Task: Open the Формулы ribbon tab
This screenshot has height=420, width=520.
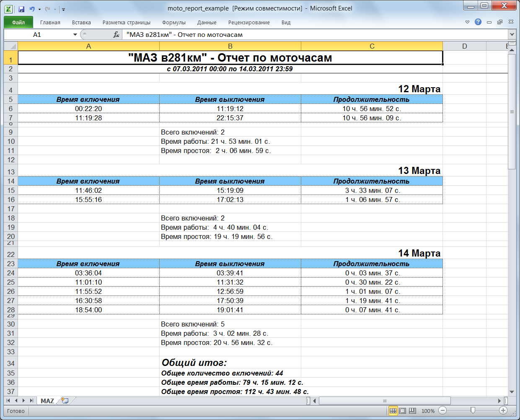Action: point(174,23)
